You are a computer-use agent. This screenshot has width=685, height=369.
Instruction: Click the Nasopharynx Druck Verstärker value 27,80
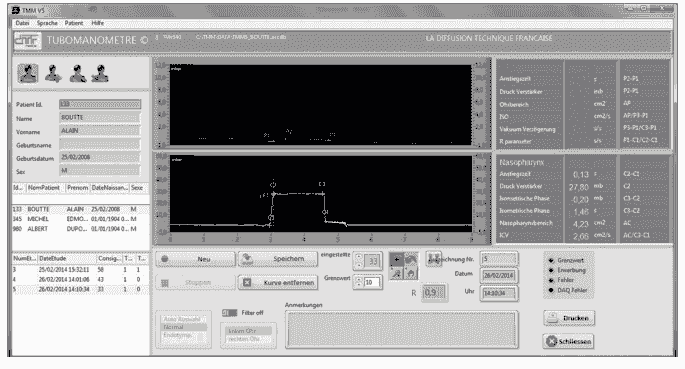(x=578, y=187)
